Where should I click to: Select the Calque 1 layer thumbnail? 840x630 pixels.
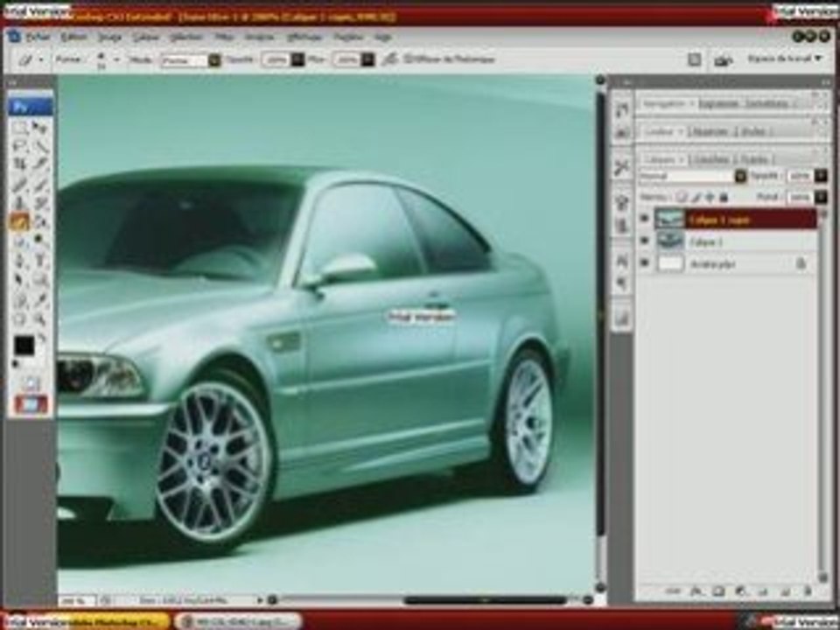coord(669,241)
